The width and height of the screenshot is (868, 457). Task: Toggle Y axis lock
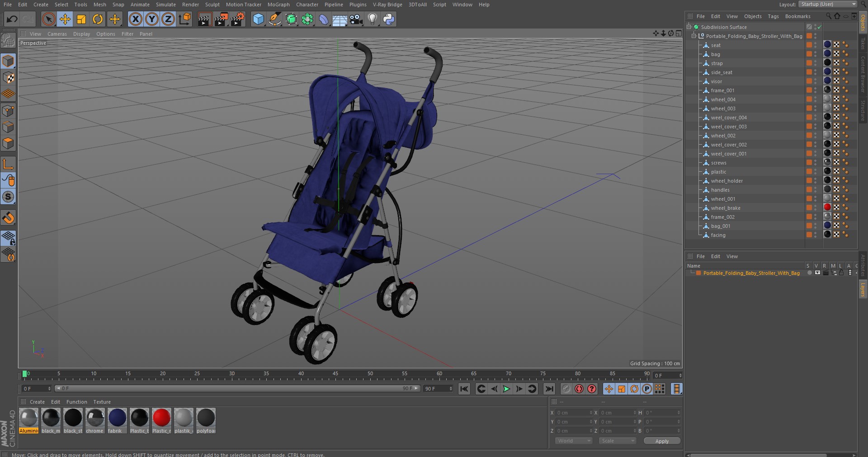pos(152,19)
